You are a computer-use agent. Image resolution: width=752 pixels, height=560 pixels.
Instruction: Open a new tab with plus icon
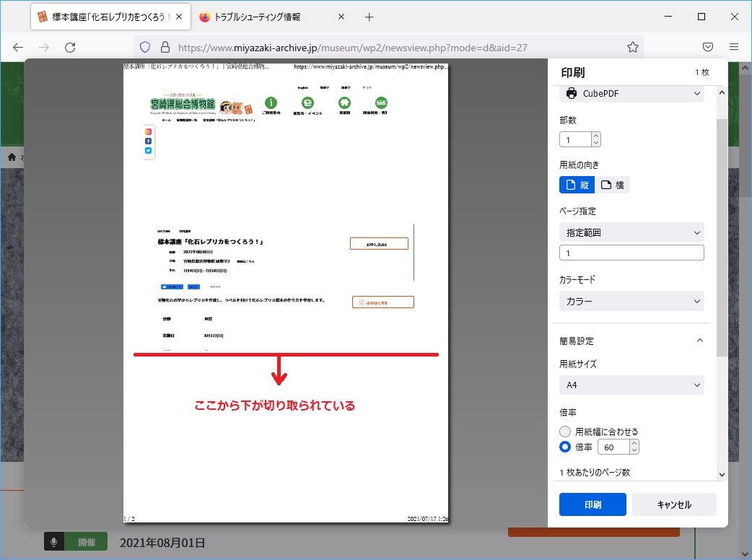pos(369,17)
